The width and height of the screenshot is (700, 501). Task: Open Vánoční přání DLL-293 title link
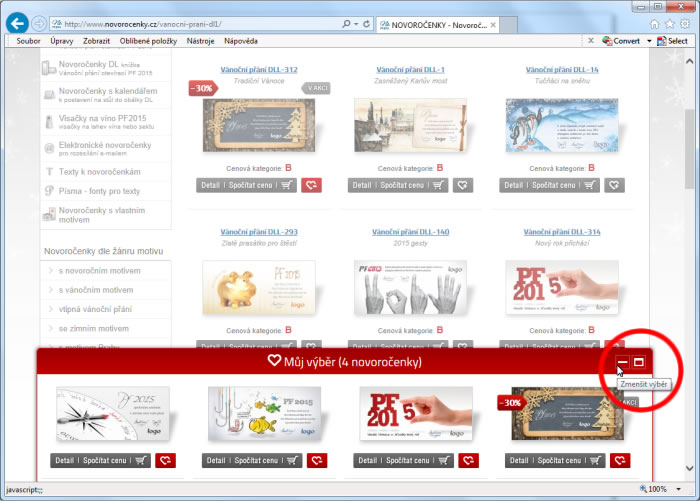click(259, 232)
